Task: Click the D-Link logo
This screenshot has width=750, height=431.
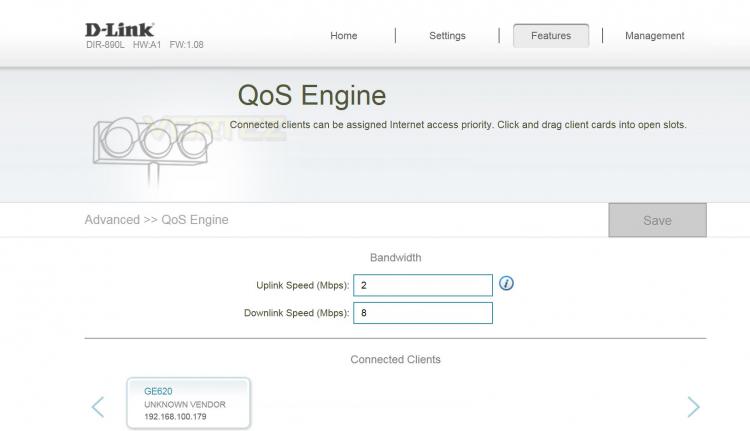Action: point(120,30)
